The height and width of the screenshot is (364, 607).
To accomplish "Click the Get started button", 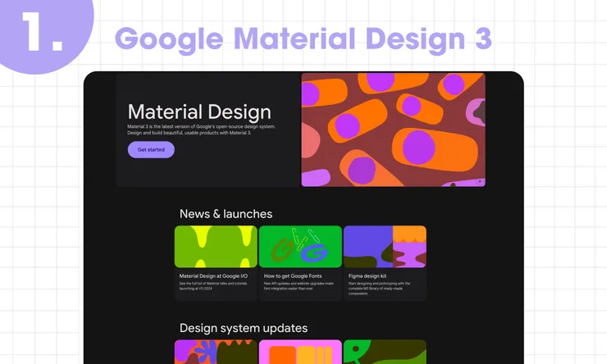I will (151, 150).
